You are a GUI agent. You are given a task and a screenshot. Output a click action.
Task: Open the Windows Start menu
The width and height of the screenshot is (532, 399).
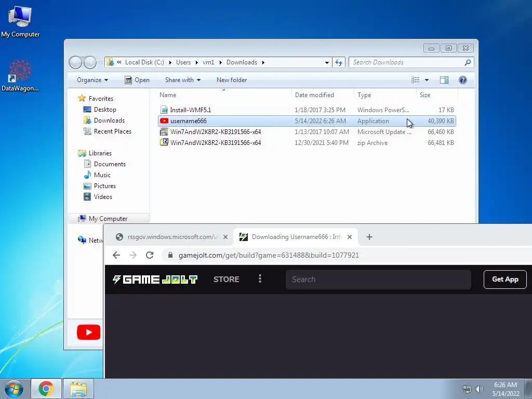(x=14, y=389)
